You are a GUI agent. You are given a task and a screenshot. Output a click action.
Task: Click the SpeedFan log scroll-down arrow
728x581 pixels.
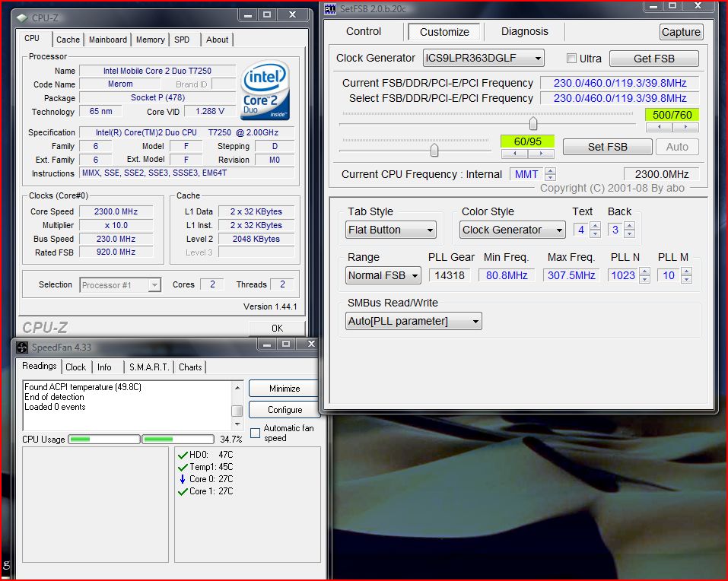pos(237,424)
